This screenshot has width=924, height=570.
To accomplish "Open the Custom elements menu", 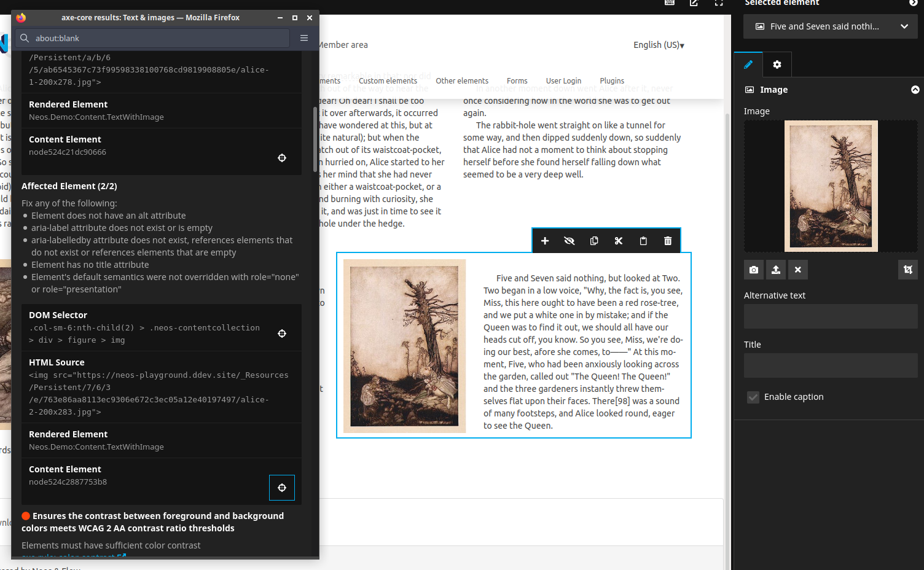I will [388, 81].
